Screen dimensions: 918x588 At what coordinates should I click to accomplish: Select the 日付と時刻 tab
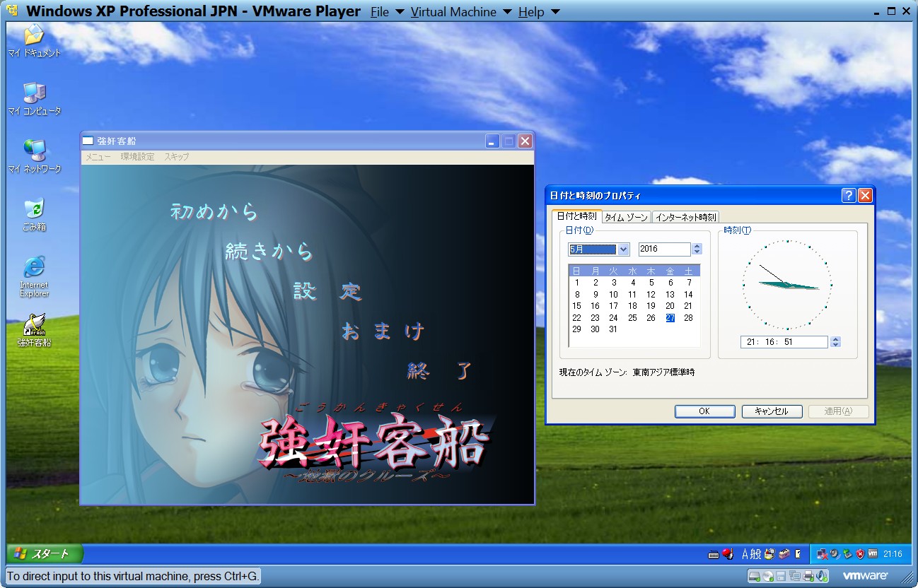[x=576, y=216]
